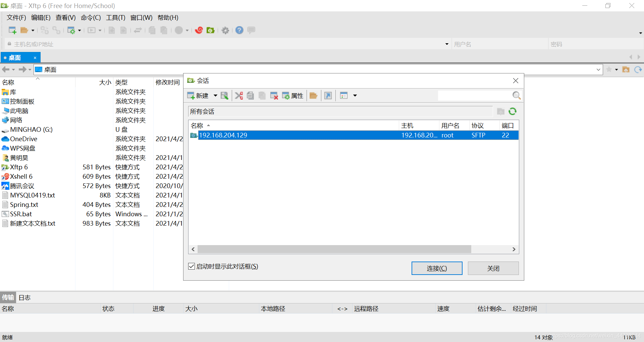644x342 pixels.
Task: Expand the view mode dropdown arrow in dialog
Action: [x=355, y=96]
